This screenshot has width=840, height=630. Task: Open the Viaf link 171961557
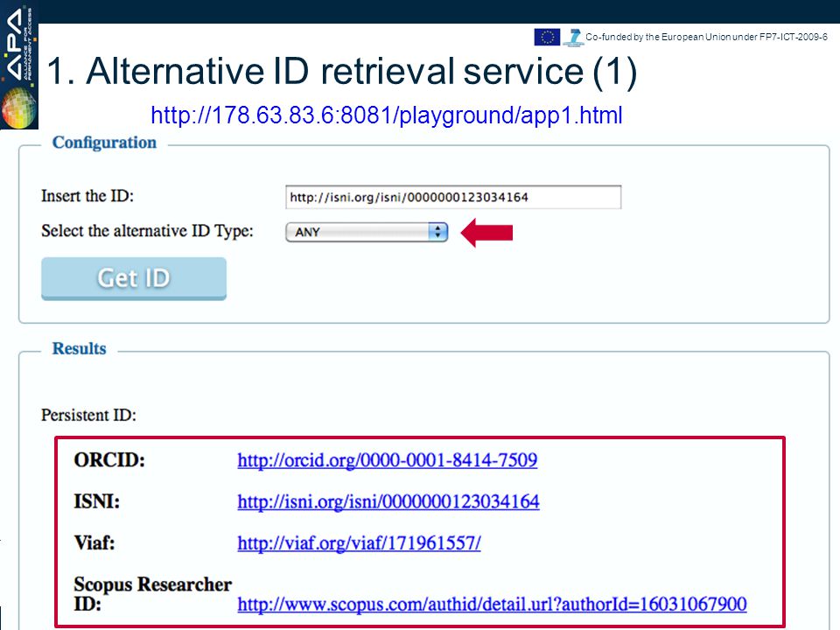pyautogui.click(x=359, y=543)
